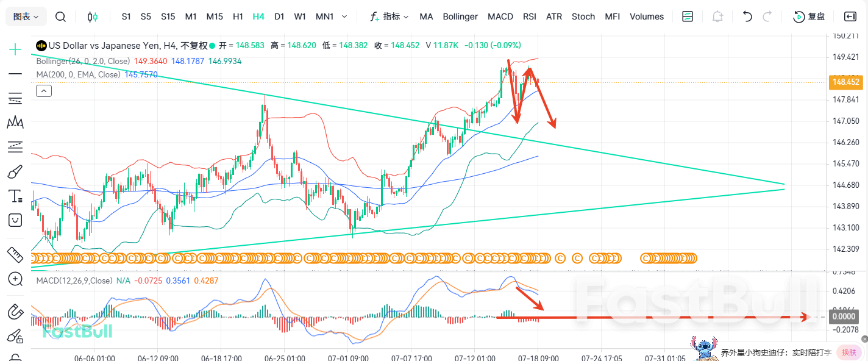Click the undo arrow button
Screen dimensions: 868x361
[747, 16]
